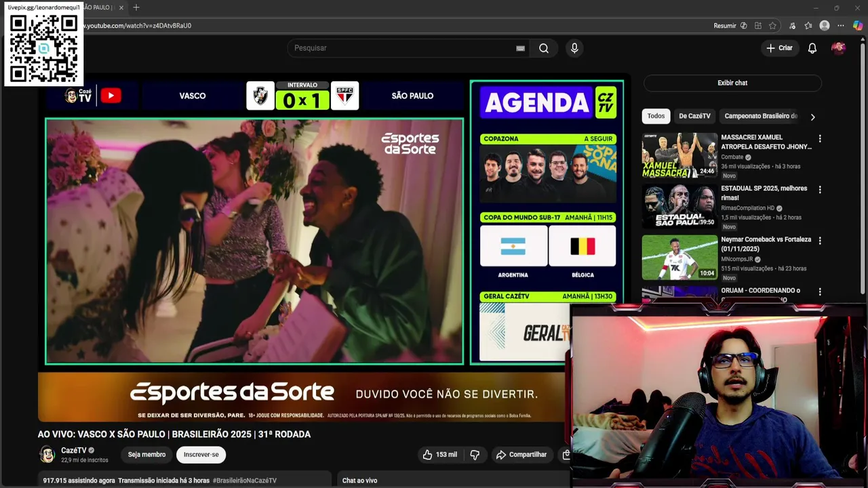Open RimasCompilation HD channel name

pyautogui.click(x=747, y=208)
